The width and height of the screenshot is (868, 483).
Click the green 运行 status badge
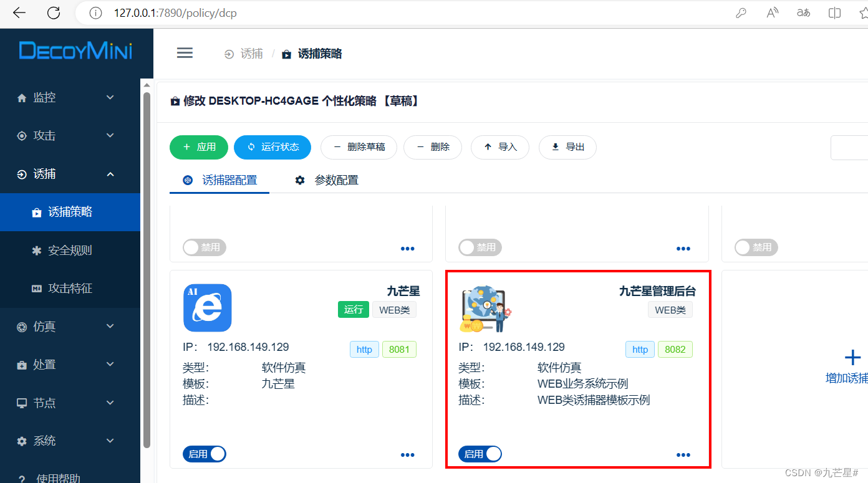[354, 310]
